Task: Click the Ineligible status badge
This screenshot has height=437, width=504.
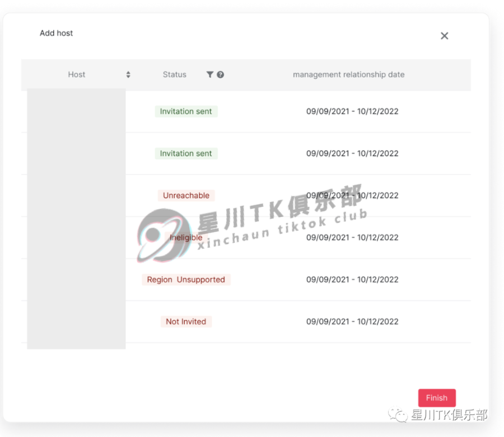Action: pos(186,238)
